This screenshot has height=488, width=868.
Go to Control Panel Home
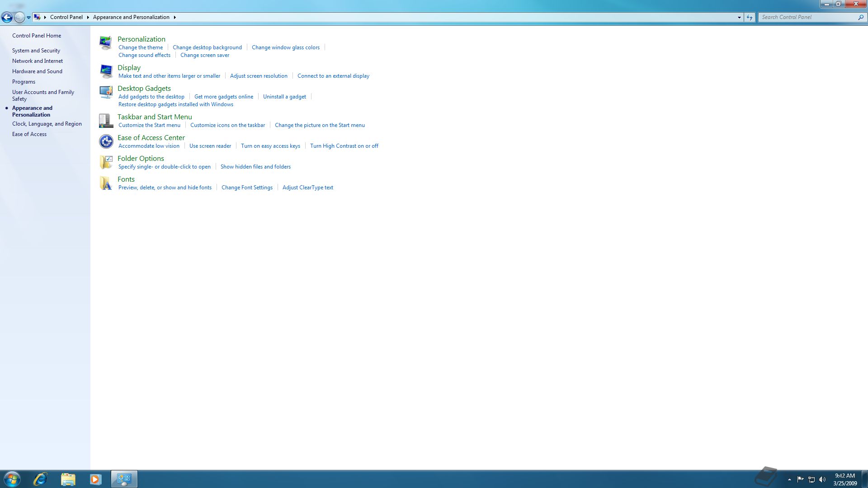37,36
